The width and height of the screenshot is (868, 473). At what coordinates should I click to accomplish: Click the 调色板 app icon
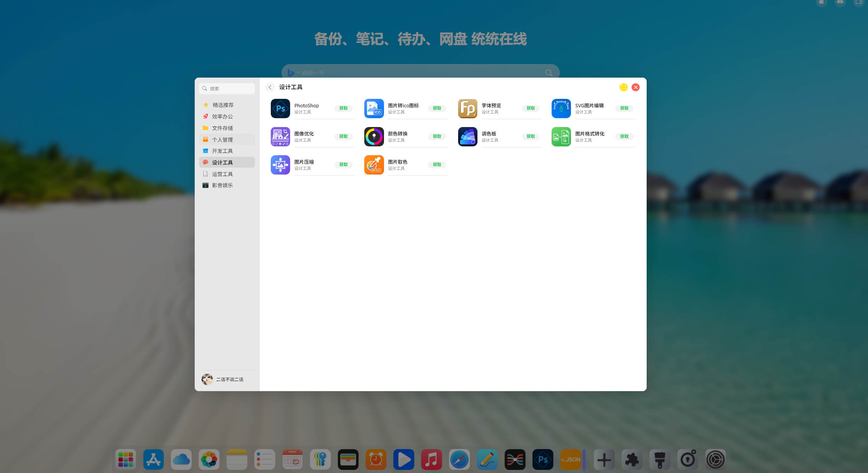(468, 137)
